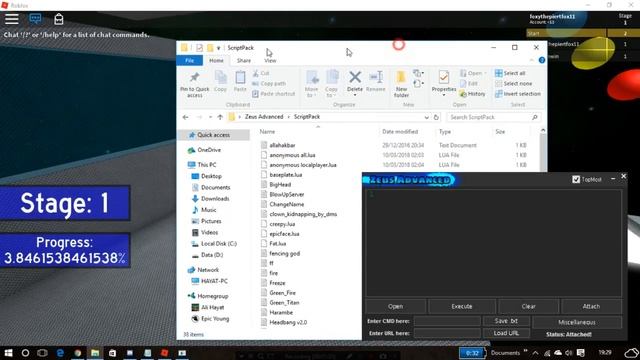This screenshot has width=640, height=360.
Task: Open the Roblox hamburger menu
Action: (x=11, y=19)
